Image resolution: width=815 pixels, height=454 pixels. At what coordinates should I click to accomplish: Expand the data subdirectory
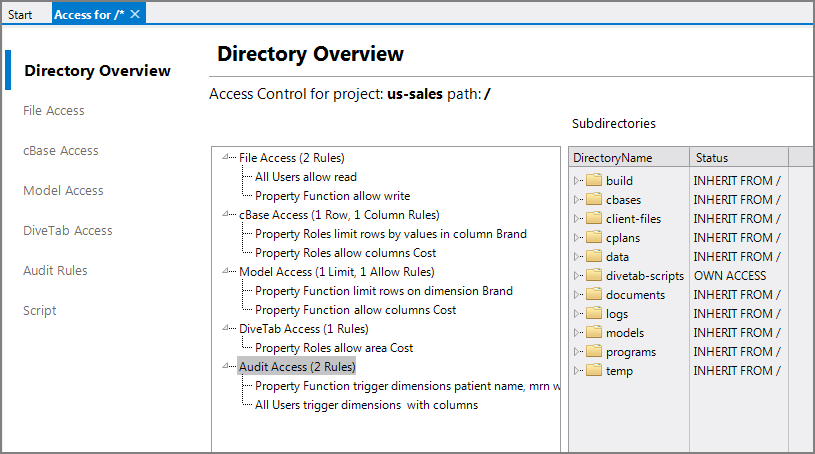pyautogui.click(x=576, y=256)
